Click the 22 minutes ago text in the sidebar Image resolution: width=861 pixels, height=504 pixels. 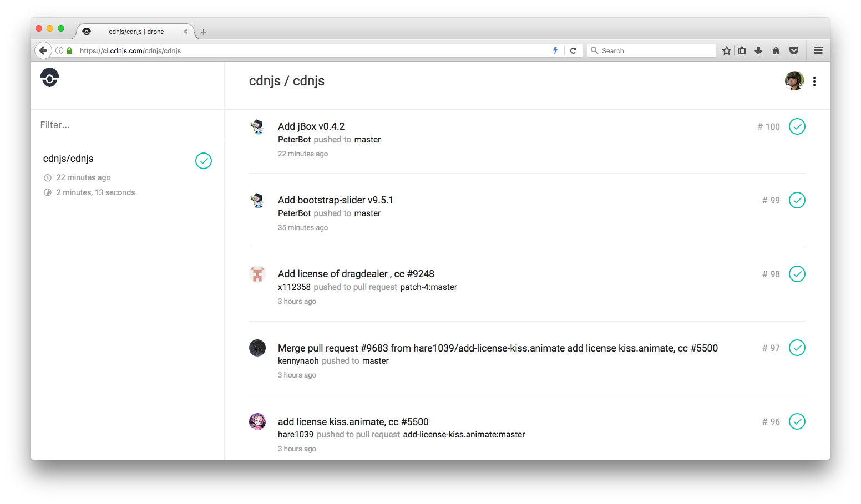pos(83,177)
